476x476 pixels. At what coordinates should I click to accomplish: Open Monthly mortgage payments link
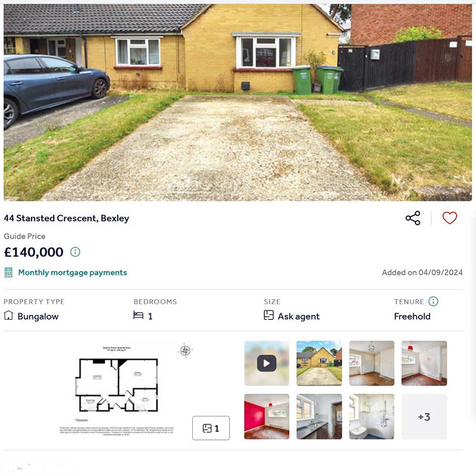(72, 272)
